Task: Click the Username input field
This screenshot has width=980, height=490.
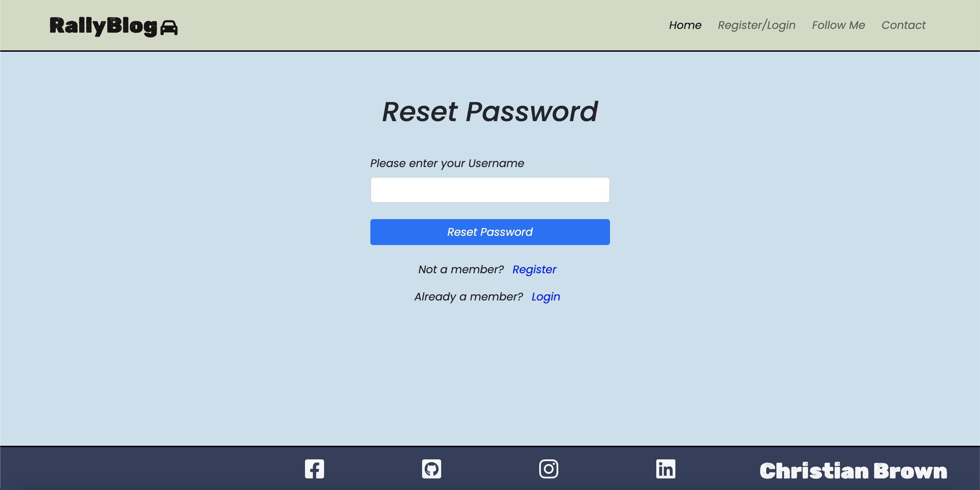Action: (490, 190)
